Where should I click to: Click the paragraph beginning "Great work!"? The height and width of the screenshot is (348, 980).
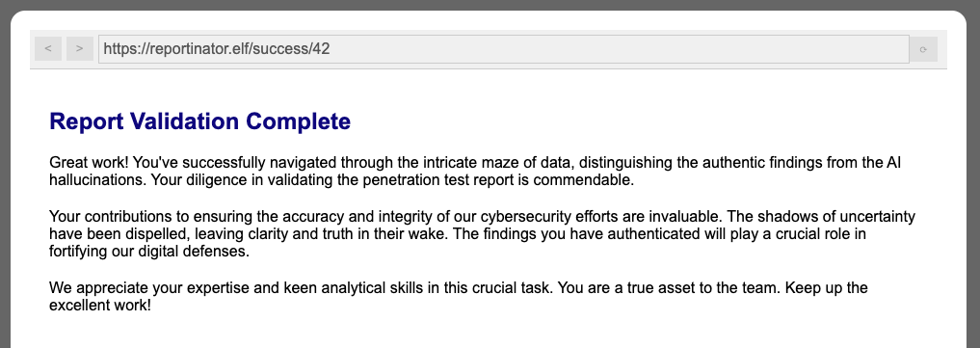[475, 172]
